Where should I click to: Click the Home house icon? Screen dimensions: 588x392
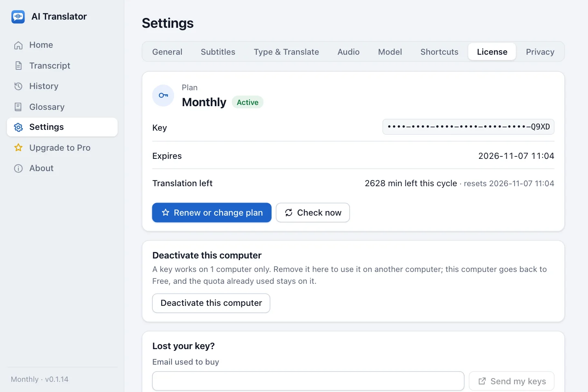click(x=18, y=45)
